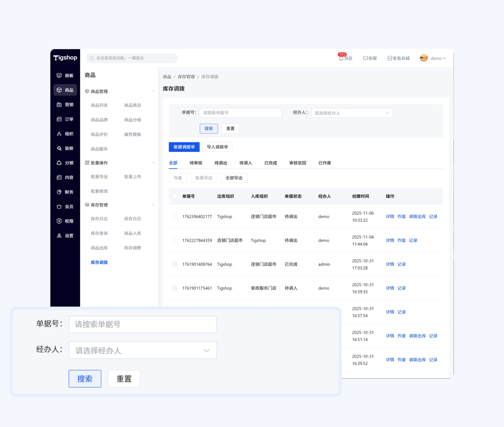The image size is (504, 427).
Task: Click the 营销 marketing sidebar icon
Action: pos(59,104)
